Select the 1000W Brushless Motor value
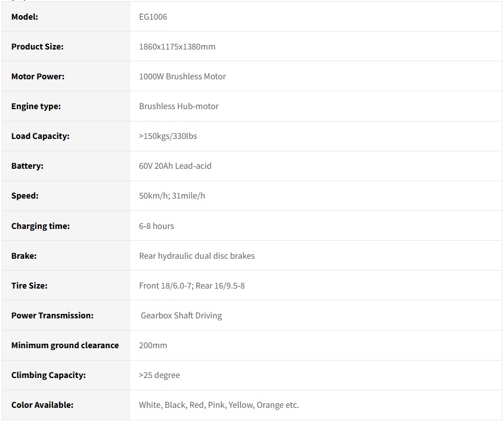Viewport: 504px width, 423px height. tap(182, 76)
